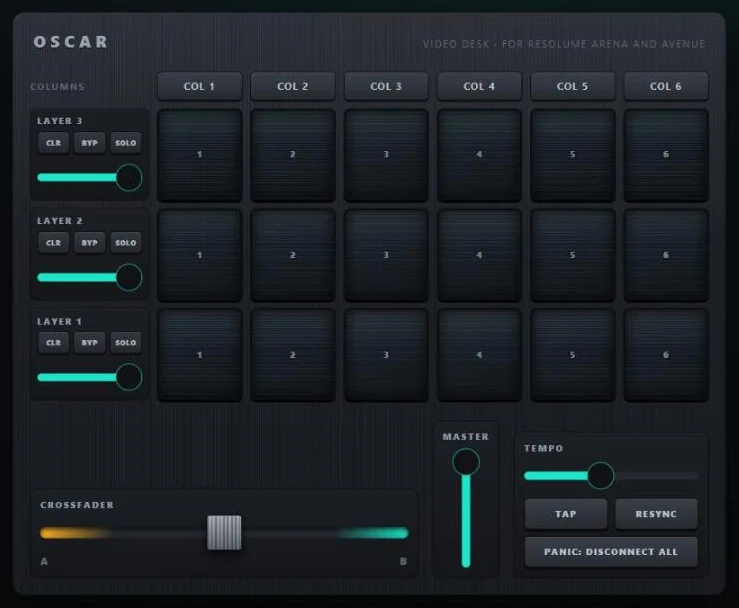This screenshot has width=739, height=608.
Task: Launch Layer 2 clip pad 1
Action: (199, 255)
